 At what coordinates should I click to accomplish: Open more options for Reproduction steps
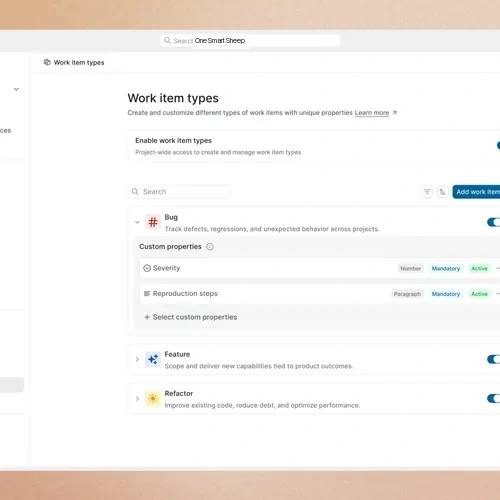(498, 294)
